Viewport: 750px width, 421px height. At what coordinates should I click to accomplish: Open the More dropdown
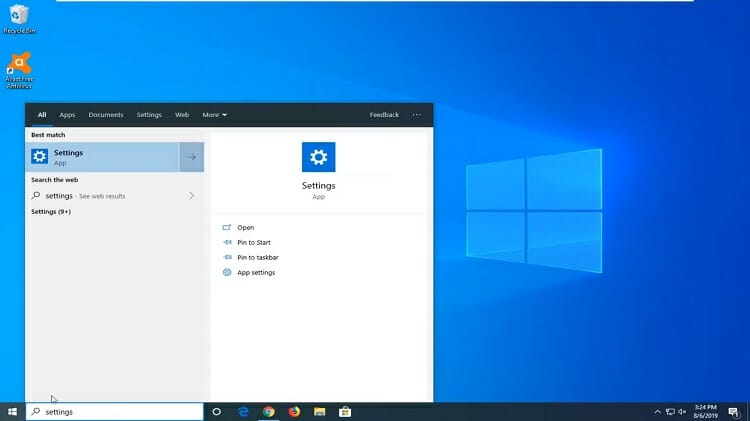coord(214,115)
